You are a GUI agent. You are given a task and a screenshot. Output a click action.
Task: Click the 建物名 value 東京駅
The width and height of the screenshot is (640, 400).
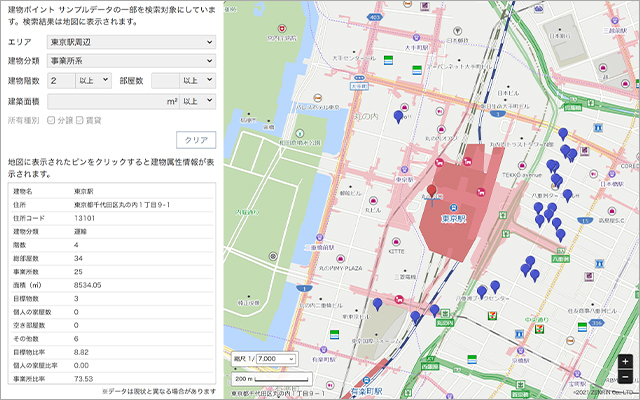[84, 191]
